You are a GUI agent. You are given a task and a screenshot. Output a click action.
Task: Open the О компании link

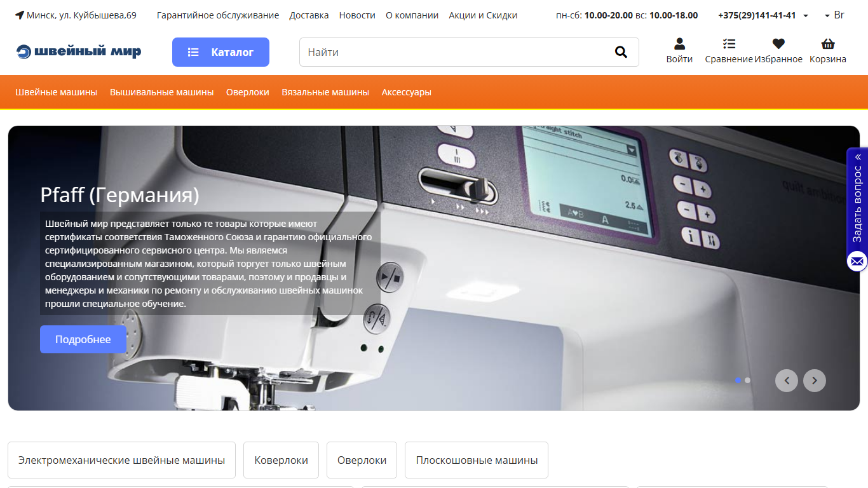point(412,15)
